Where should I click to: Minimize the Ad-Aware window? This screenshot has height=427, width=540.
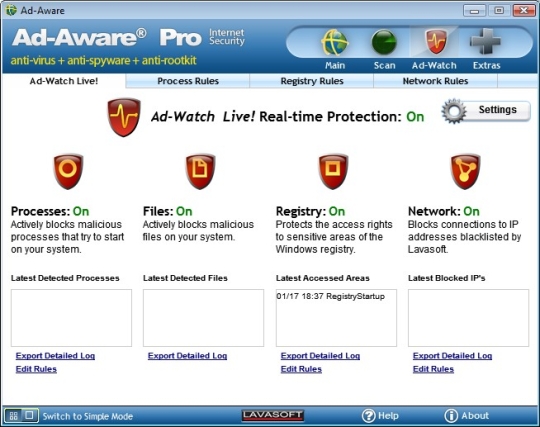(x=474, y=11)
